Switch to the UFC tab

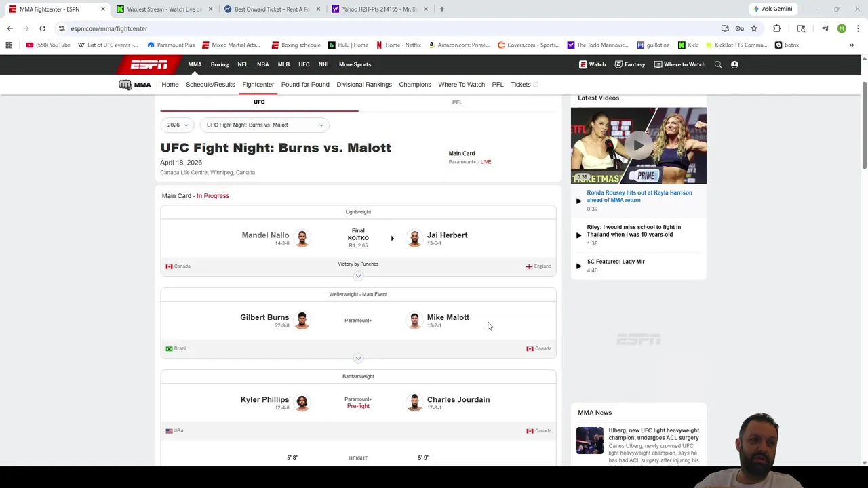pos(259,102)
